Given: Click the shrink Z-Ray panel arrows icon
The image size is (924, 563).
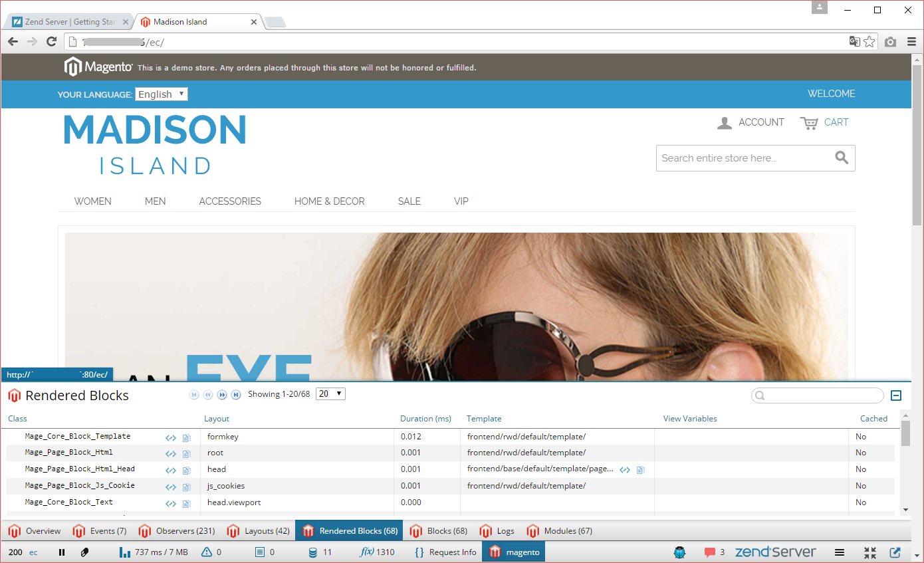Looking at the screenshot, I should pyautogui.click(x=870, y=552).
